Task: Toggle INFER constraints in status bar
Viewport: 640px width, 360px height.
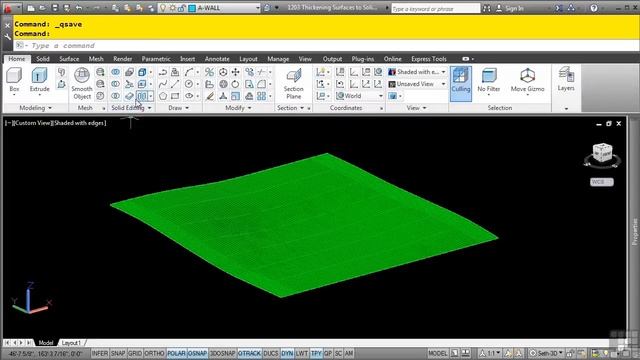Action: (100, 353)
